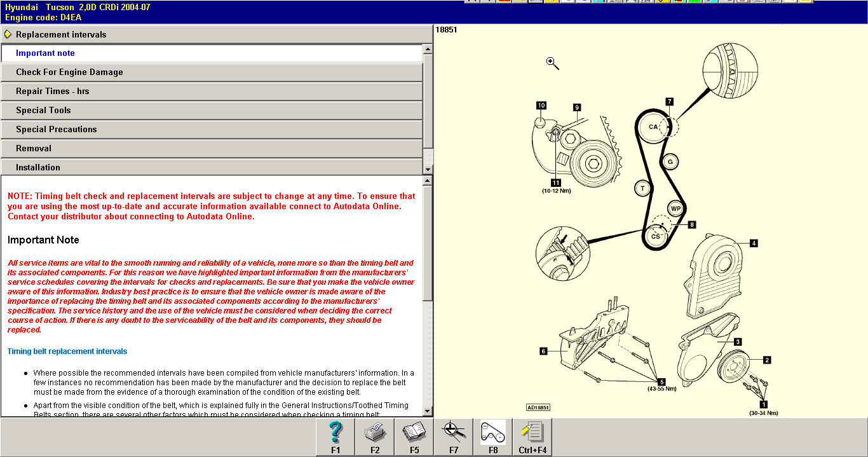
Task: Click callout number 8 near crankshaft
Action: (x=692, y=224)
